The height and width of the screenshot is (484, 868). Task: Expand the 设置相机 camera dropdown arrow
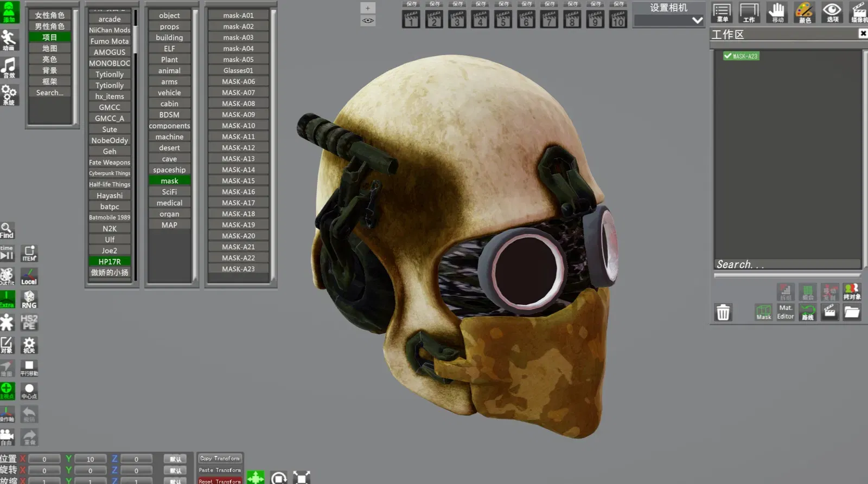(697, 20)
